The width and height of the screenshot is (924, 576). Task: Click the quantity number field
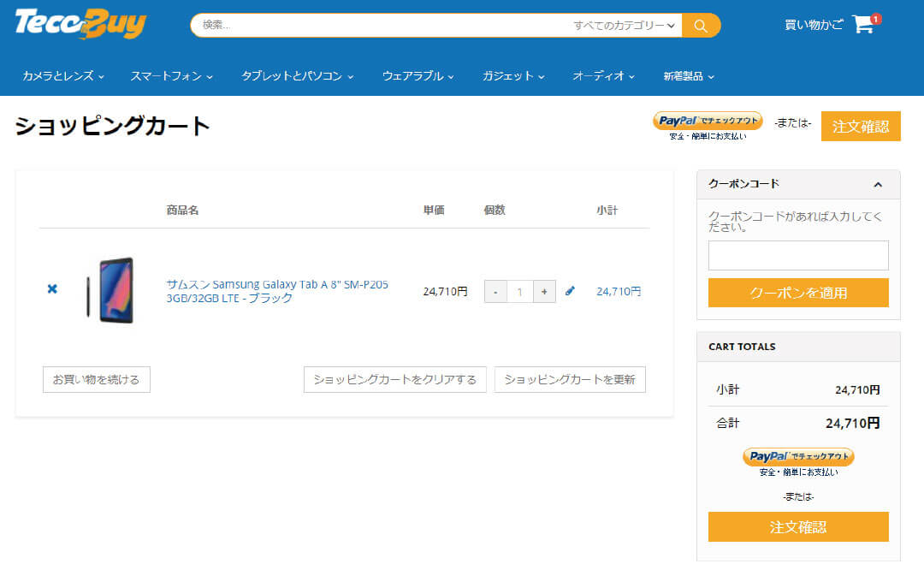pos(520,291)
